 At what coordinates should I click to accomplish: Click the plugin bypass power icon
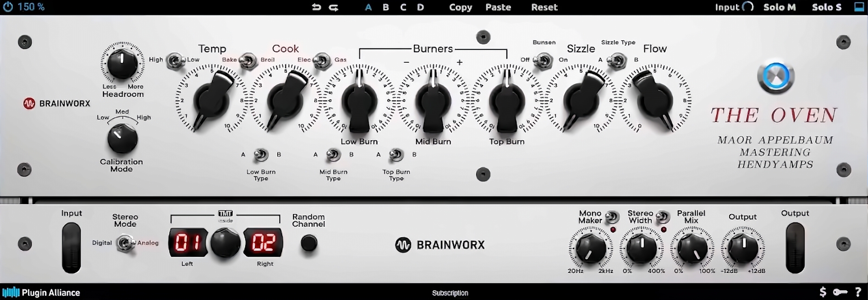(8, 7)
